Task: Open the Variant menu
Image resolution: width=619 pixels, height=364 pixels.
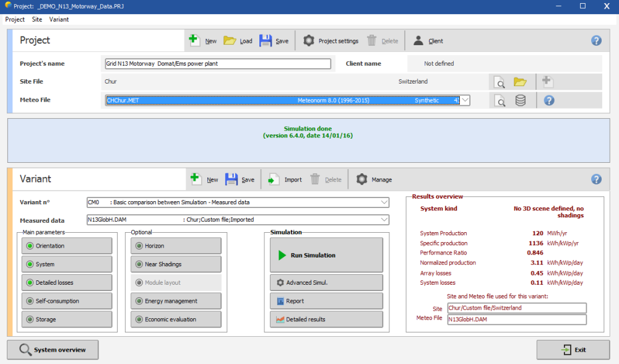Action: click(x=59, y=19)
